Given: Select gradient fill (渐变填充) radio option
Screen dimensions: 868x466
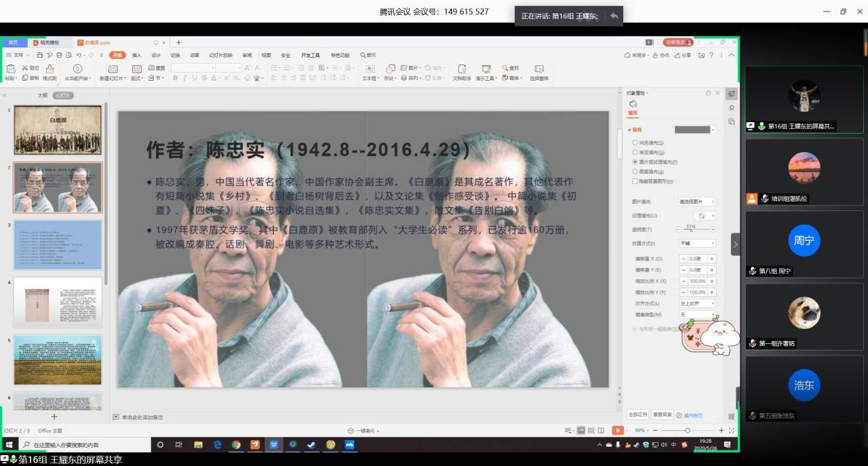Looking at the screenshot, I should pos(635,153).
